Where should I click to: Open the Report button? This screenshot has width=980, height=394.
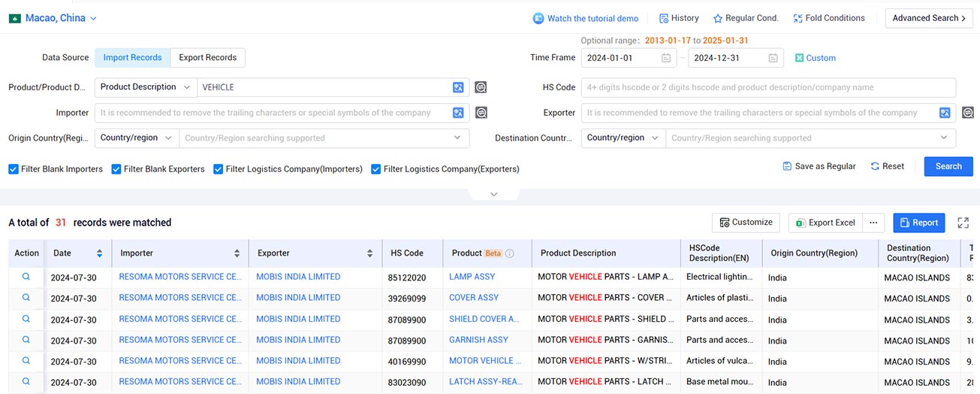point(919,223)
